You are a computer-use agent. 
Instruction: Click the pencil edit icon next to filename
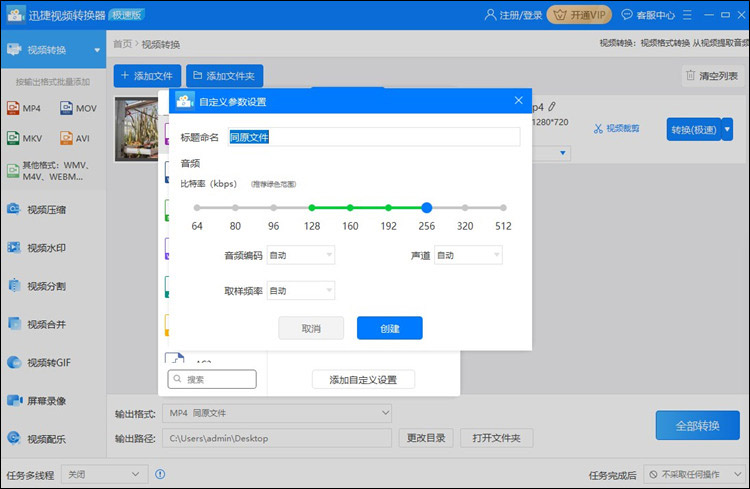(x=552, y=106)
